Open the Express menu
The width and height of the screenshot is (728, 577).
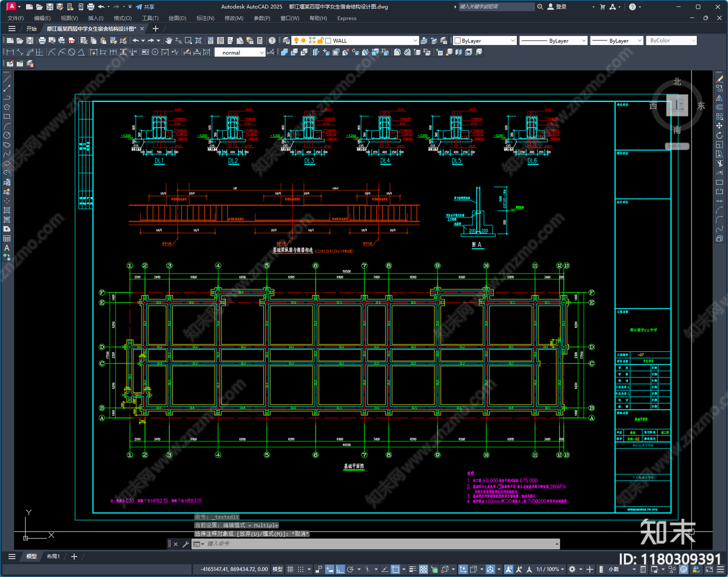click(347, 18)
